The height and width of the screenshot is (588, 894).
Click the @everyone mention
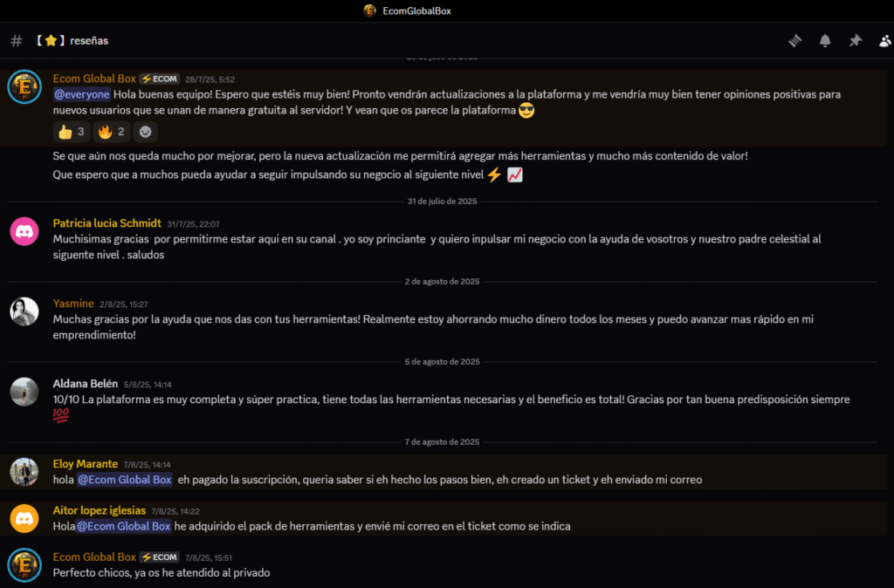(x=82, y=94)
